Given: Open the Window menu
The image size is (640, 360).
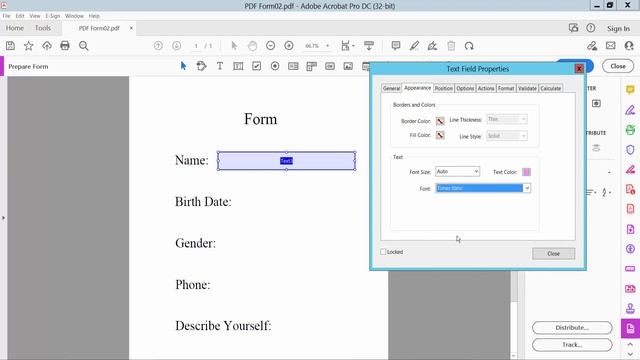Looking at the screenshot, I should [x=74, y=16].
